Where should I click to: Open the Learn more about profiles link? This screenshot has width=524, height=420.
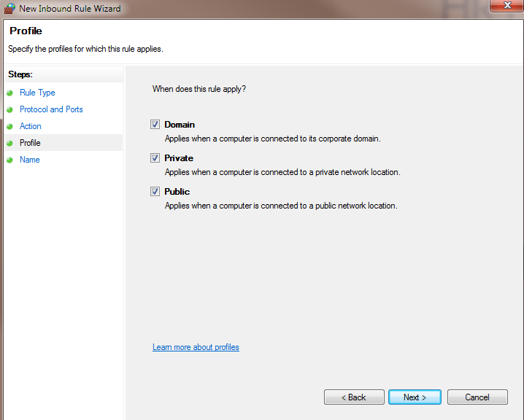[196, 347]
